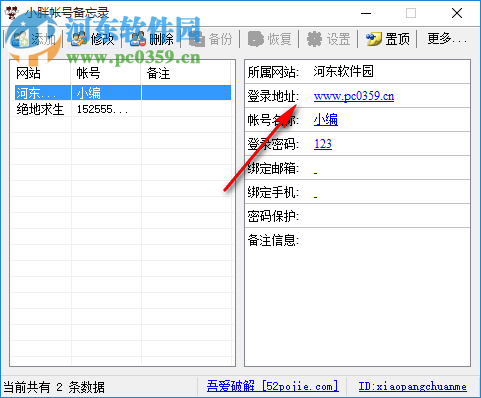Click the 添加 (Add) toolbar icon

(21, 39)
